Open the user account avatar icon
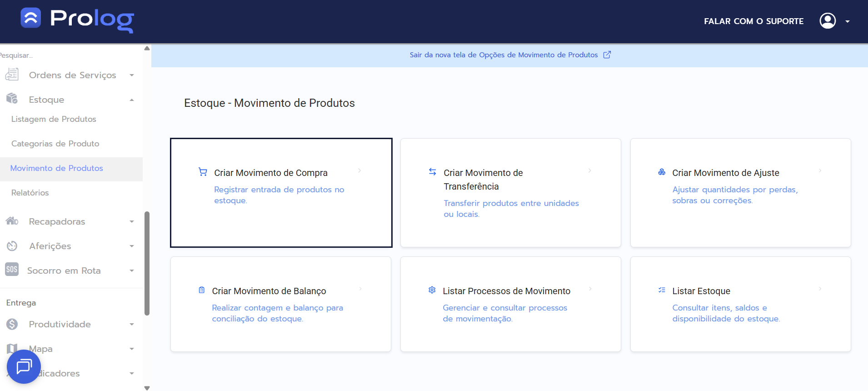868x391 pixels. (827, 21)
